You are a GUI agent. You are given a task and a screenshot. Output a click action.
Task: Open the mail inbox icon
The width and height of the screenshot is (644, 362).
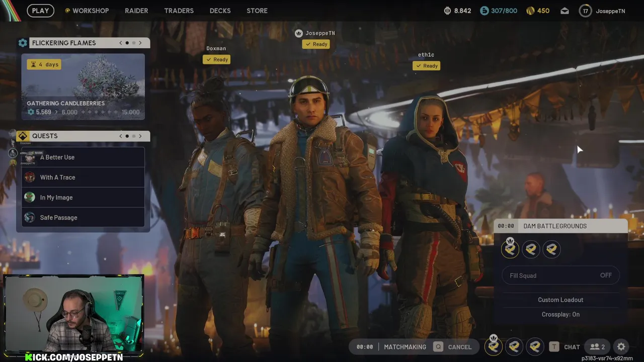click(565, 11)
